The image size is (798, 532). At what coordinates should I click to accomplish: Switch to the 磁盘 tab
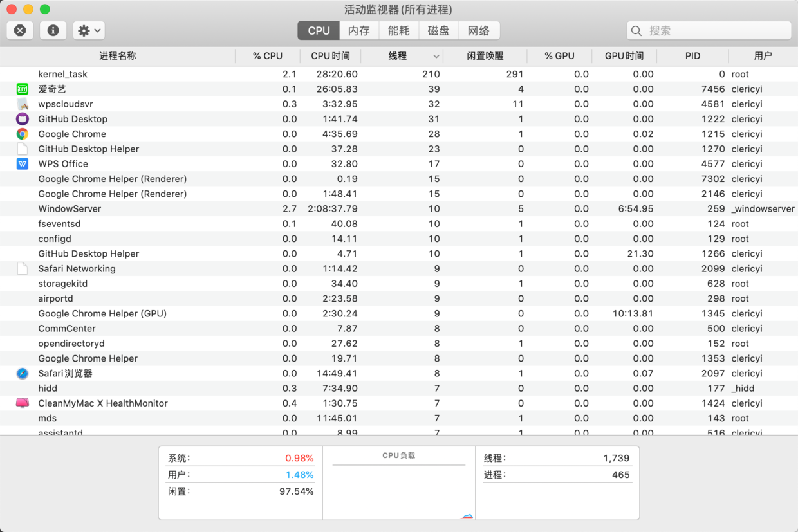click(439, 30)
